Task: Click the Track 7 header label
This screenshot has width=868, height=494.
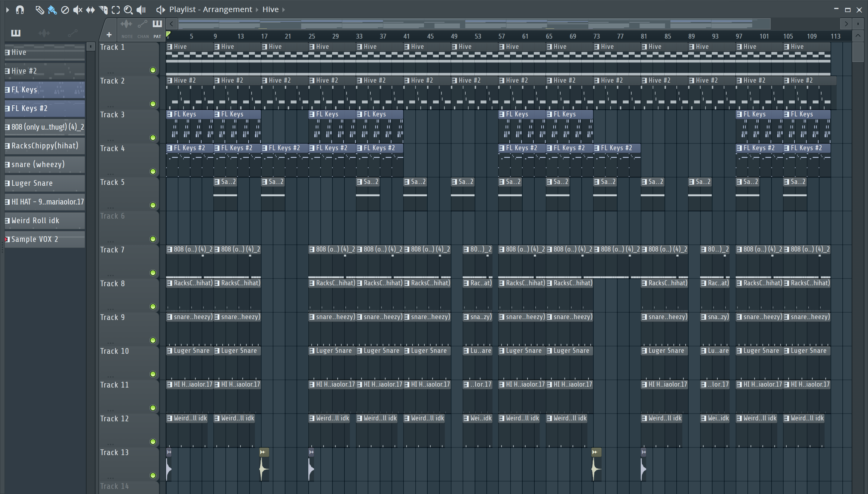Action: (x=112, y=250)
